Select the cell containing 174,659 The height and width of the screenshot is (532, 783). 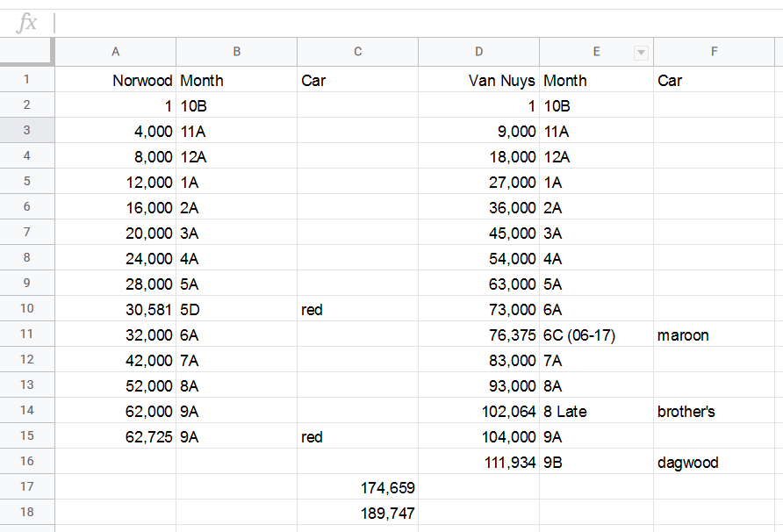click(357, 488)
